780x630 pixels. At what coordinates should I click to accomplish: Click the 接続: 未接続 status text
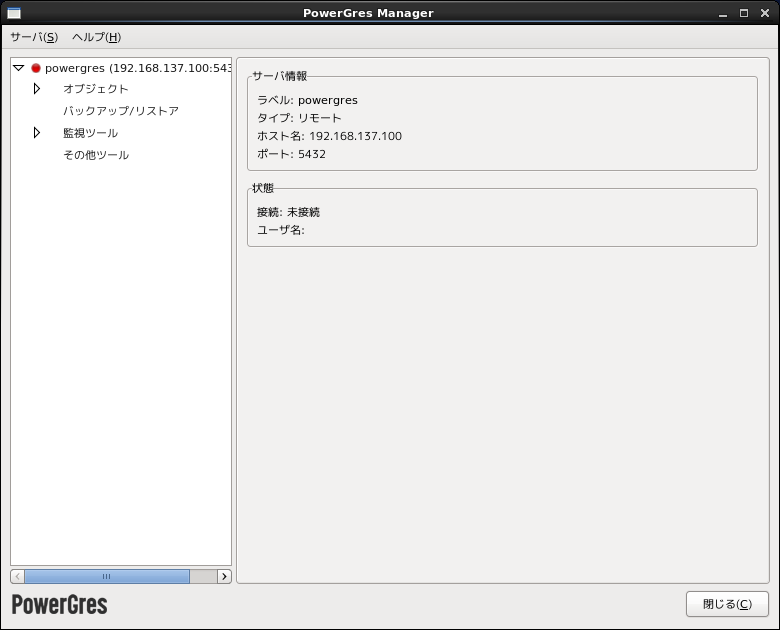tap(289, 212)
